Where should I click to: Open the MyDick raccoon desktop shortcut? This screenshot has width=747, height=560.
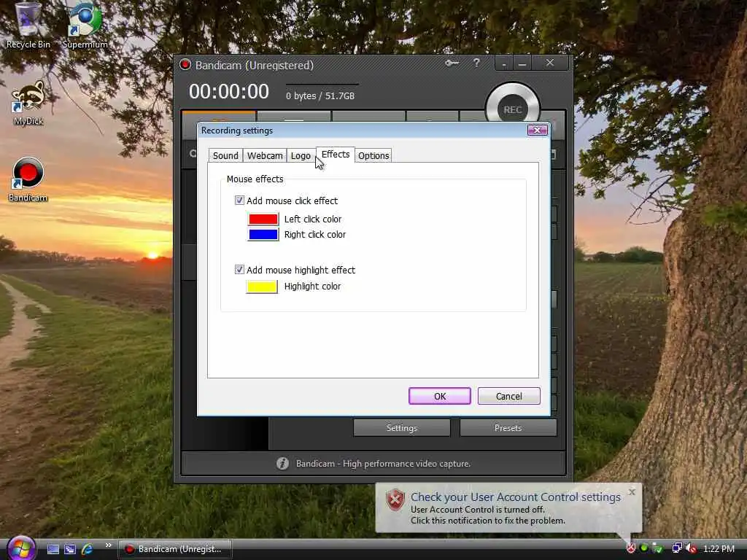tap(28, 104)
